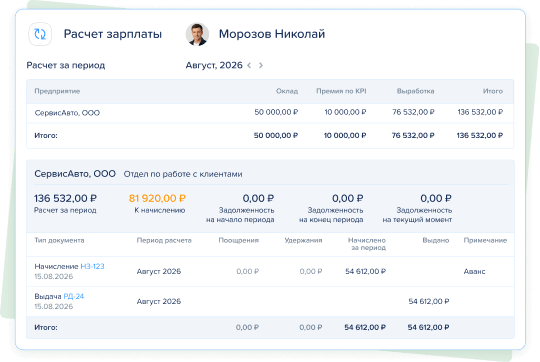Image resolution: width=540 pixels, height=362 pixels.
Task: Go to previous month arrow
Action: pos(249,65)
